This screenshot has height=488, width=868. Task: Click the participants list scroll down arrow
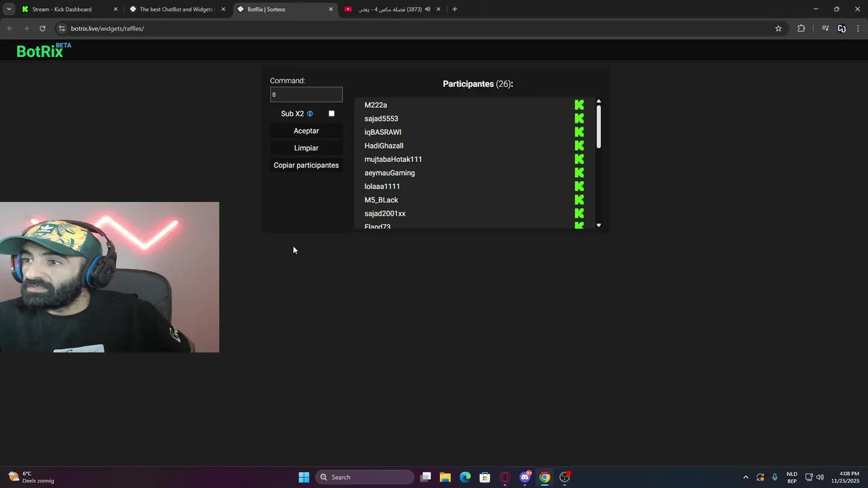click(x=599, y=225)
